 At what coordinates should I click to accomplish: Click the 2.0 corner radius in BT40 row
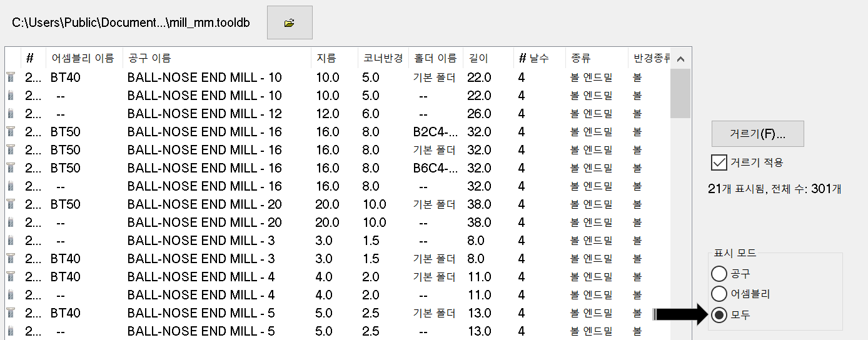tap(371, 277)
